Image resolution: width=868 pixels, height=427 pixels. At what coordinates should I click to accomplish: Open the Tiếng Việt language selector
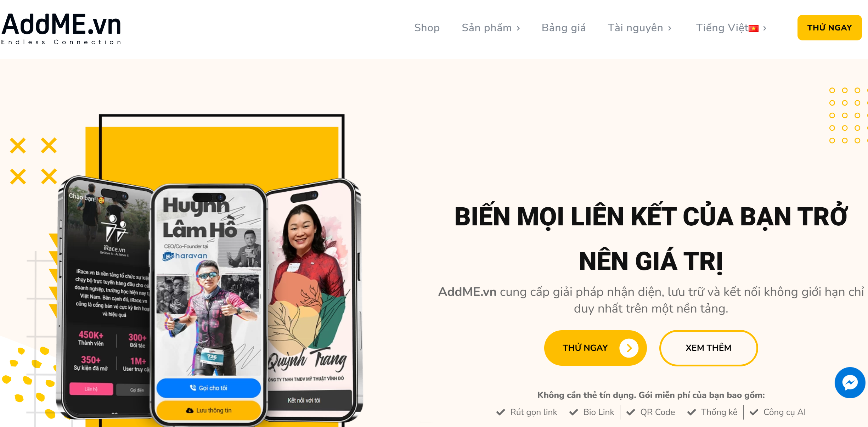[x=731, y=28]
